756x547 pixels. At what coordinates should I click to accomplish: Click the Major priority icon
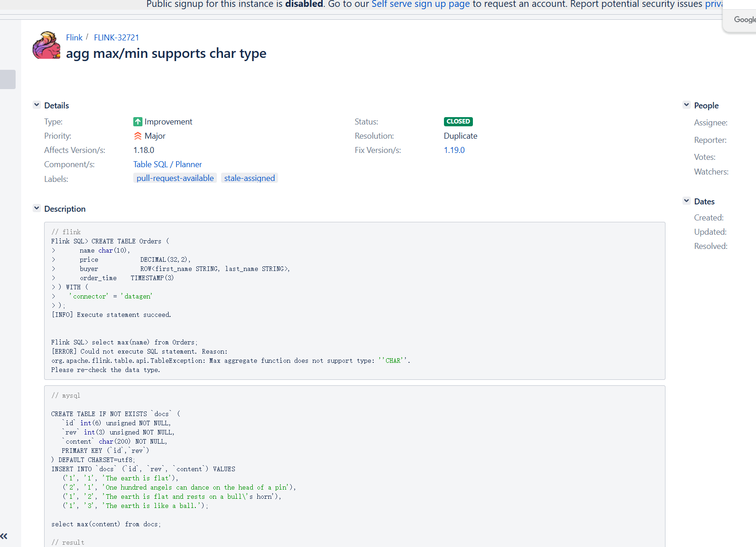click(138, 136)
